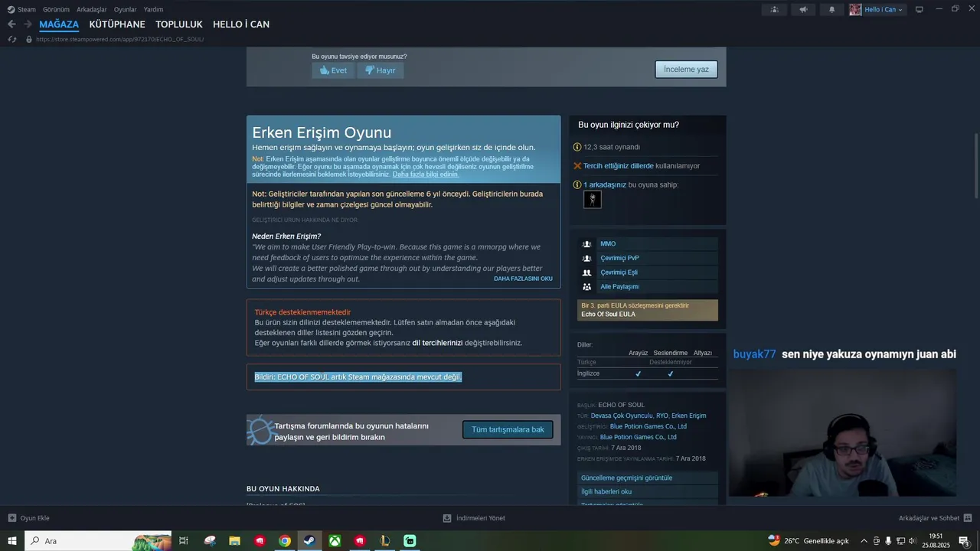Screen dimensions: 980x551
Task: Click the İnceleme yaz button
Action: pyautogui.click(x=686, y=70)
